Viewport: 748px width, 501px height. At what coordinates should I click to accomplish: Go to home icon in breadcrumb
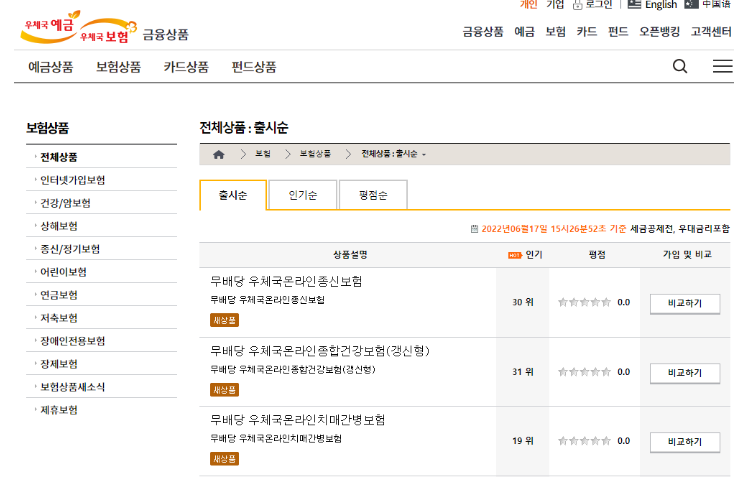tap(218, 154)
